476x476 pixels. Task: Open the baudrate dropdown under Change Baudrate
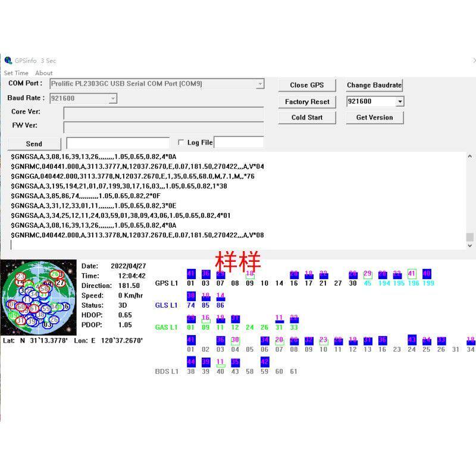tap(400, 101)
